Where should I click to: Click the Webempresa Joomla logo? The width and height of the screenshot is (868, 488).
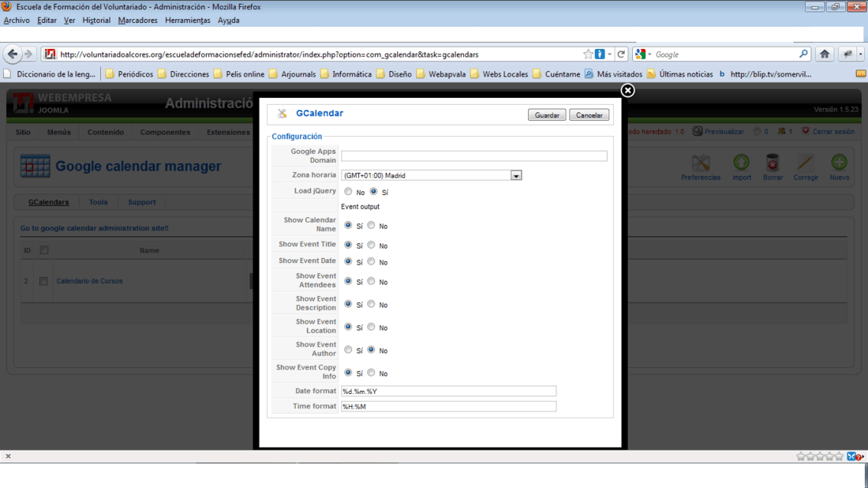(62, 103)
